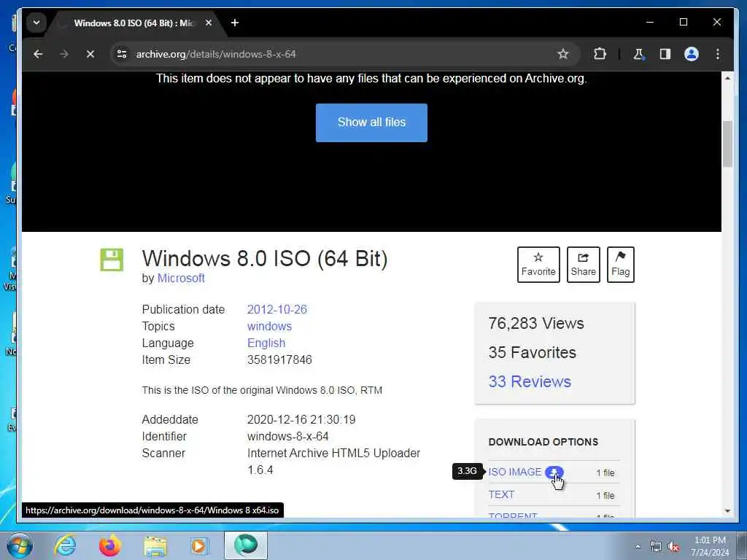Click the 35 Favorites text
The image size is (747, 560).
tap(532, 352)
